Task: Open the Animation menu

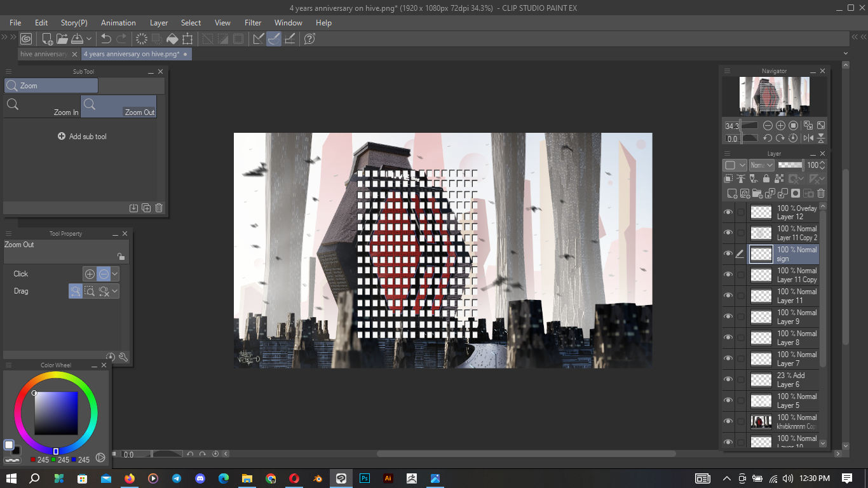Action: tap(118, 23)
